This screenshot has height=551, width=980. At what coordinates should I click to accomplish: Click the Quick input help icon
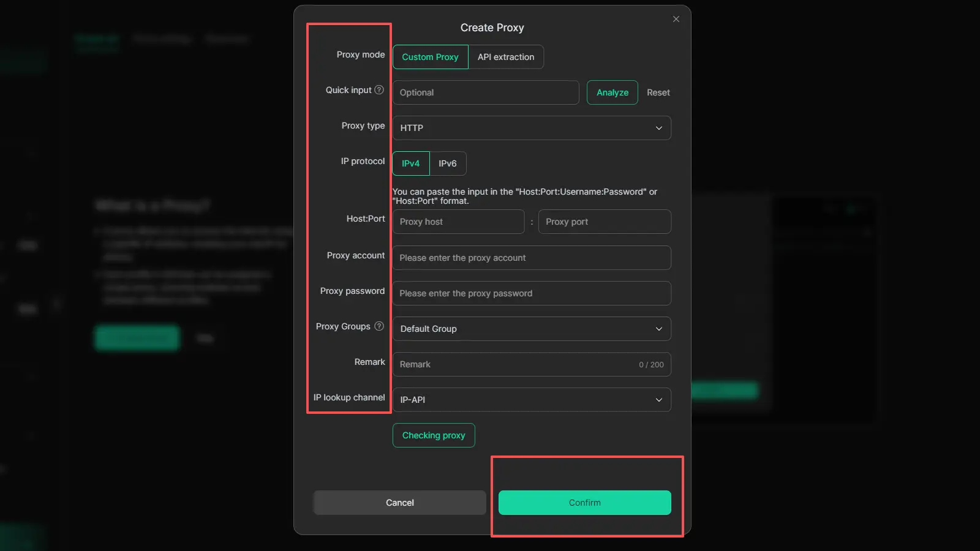pos(379,90)
